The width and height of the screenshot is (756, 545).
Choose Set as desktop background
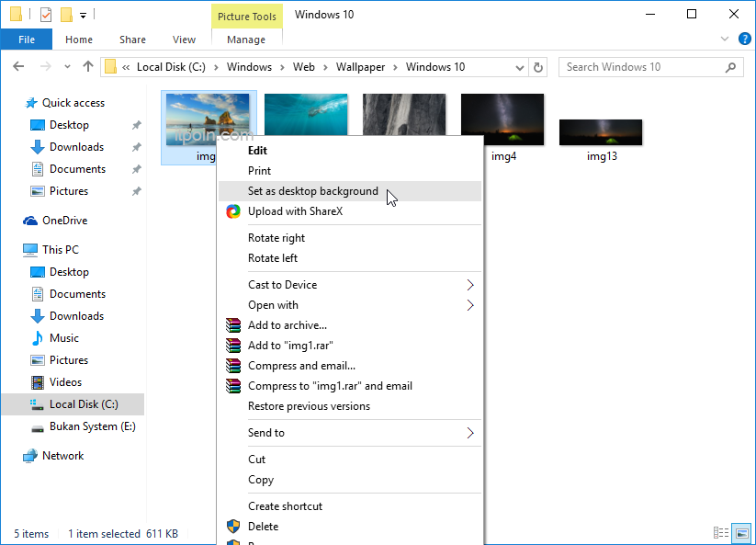pos(350,191)
